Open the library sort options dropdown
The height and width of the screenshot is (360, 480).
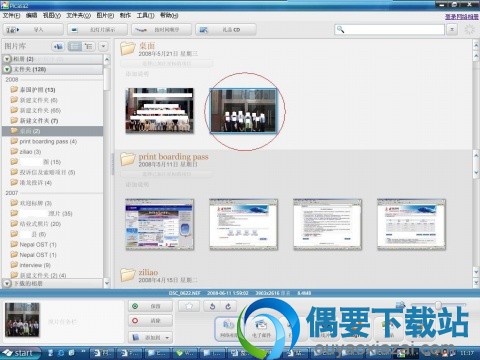103,46
